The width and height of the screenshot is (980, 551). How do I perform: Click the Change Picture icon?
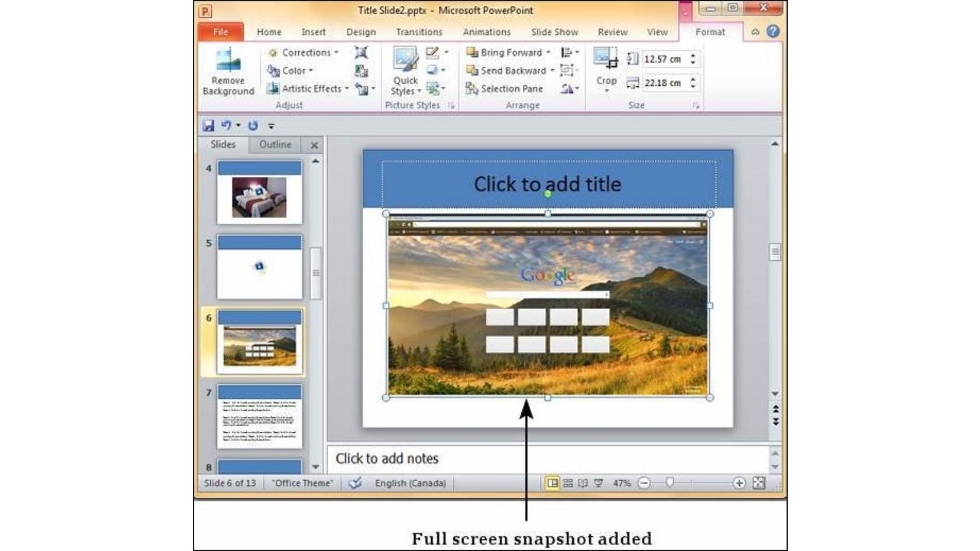pyautogui.click(x=361, y=71)
